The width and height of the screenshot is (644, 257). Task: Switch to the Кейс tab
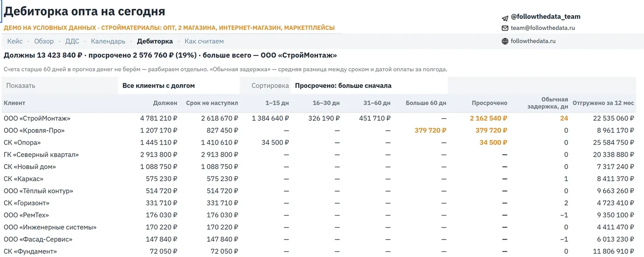pyautogui.click(x=15, y=41)
